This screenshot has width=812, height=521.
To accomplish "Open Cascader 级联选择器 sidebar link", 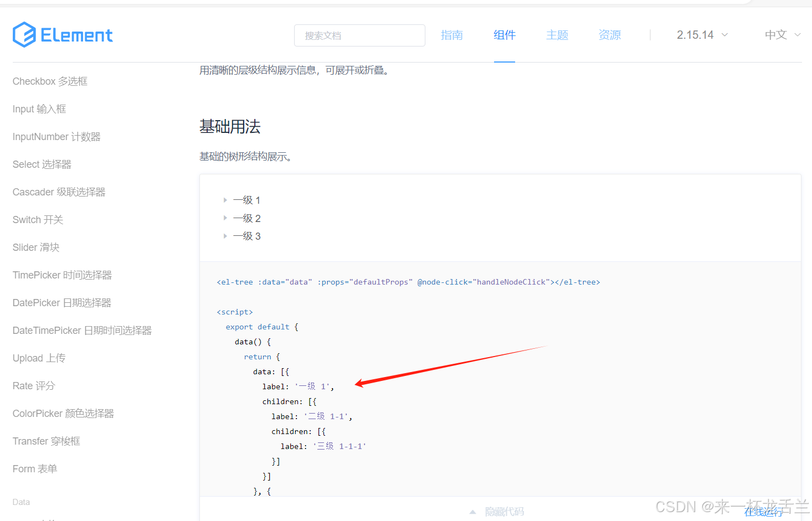I will tap(59, 192).
